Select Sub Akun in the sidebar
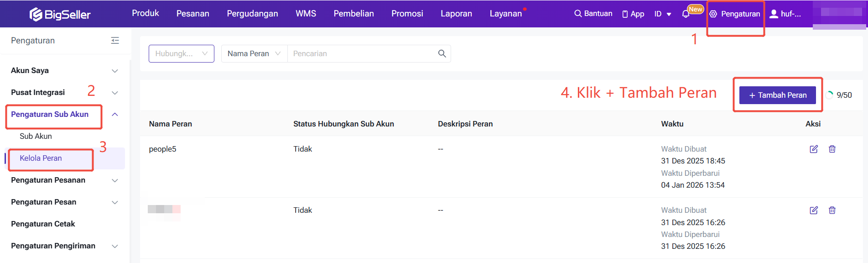The height and width of the screenshot is (263, 868). pyautogui.click(x=36, y=136)
